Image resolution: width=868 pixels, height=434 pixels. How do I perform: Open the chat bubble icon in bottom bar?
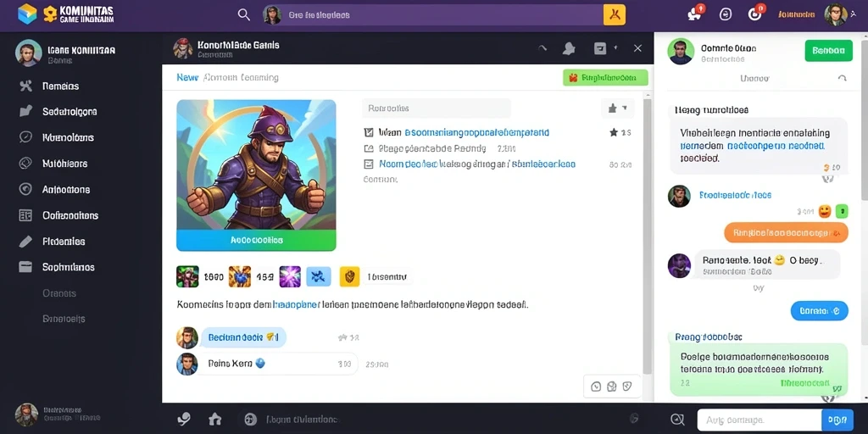click(184, 419)
